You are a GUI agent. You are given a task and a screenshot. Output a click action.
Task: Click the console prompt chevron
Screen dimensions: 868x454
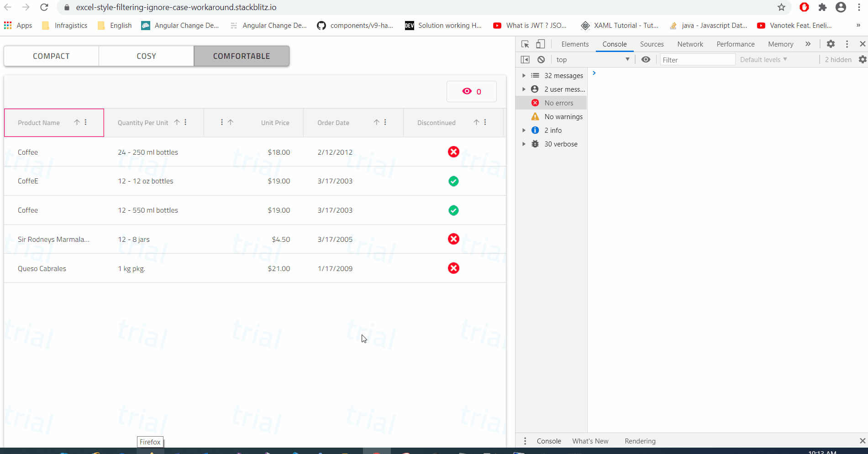coord(594,73)
